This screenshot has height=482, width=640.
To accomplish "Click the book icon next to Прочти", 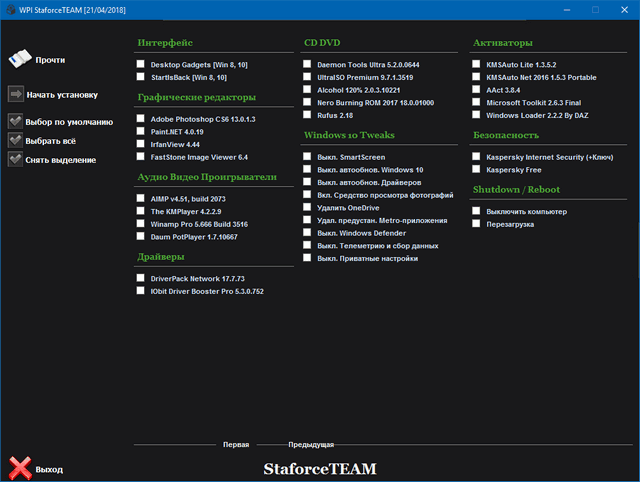I will [x=20, y=59].
